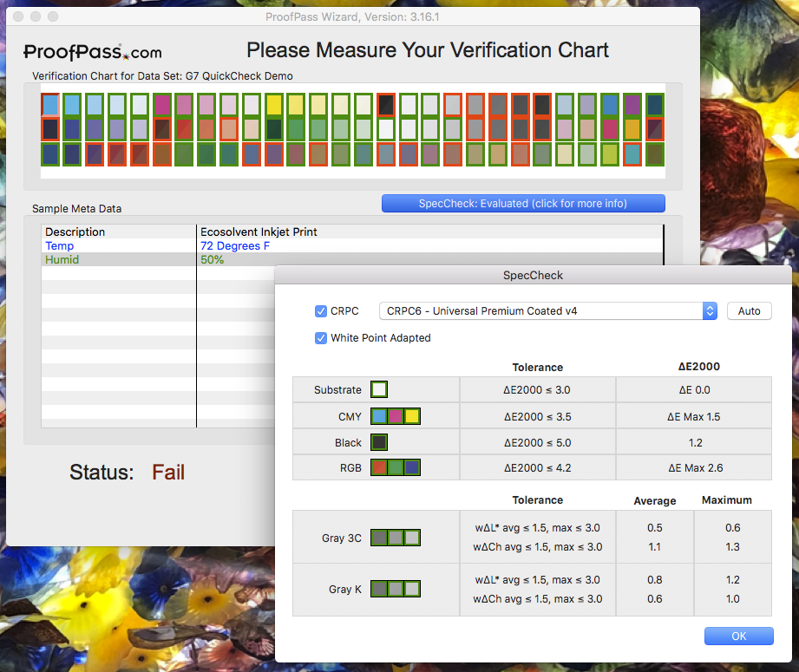Click the CMY result 'ΔE Max 1.5'

coord(693,417)
